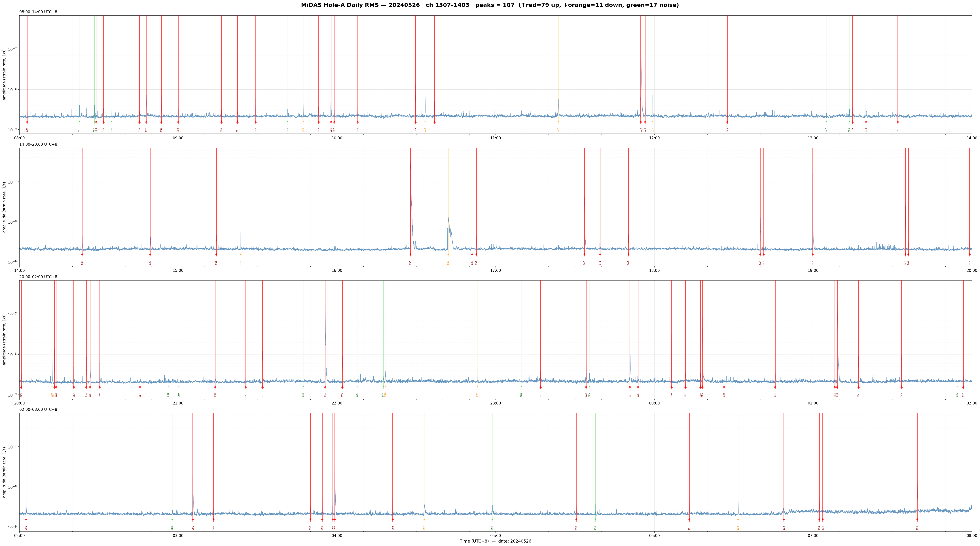
Task: Click the large red peak marker 036
Action: (x=410, y=254)
